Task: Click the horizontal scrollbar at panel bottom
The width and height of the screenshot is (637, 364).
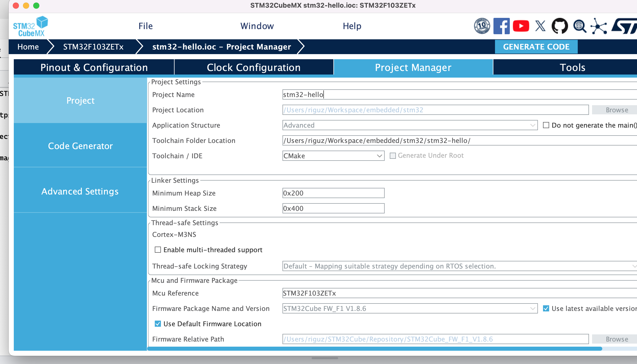Action: tap(374, 348)
